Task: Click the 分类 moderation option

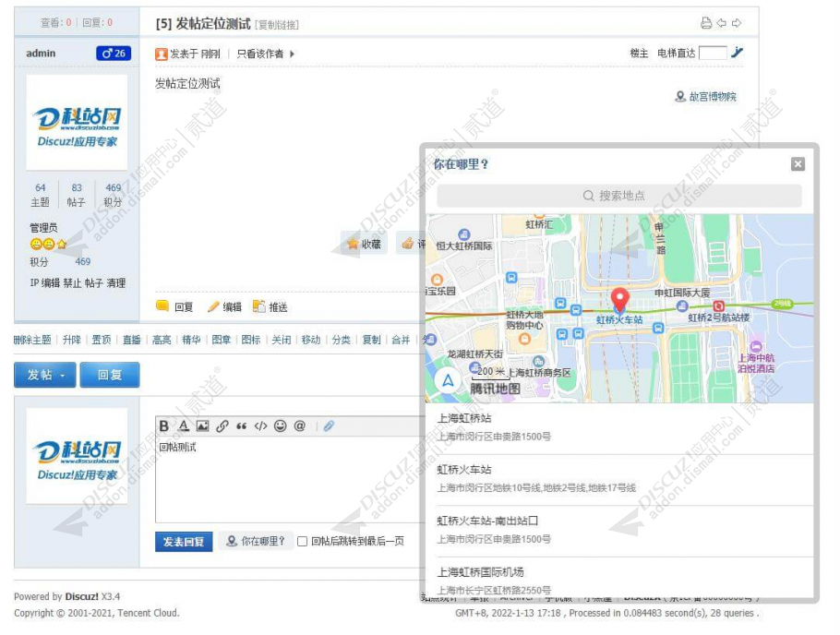Action: tap(341, 340)
